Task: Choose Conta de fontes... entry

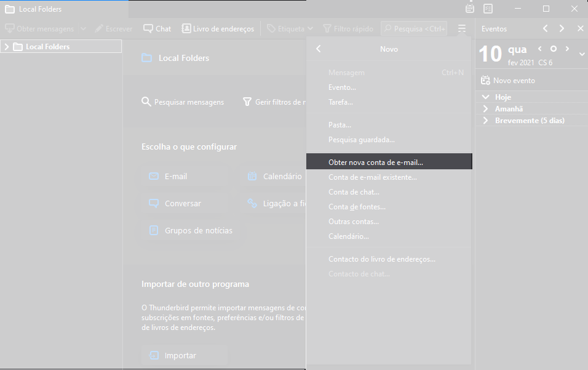Action: tap(389, 207)
